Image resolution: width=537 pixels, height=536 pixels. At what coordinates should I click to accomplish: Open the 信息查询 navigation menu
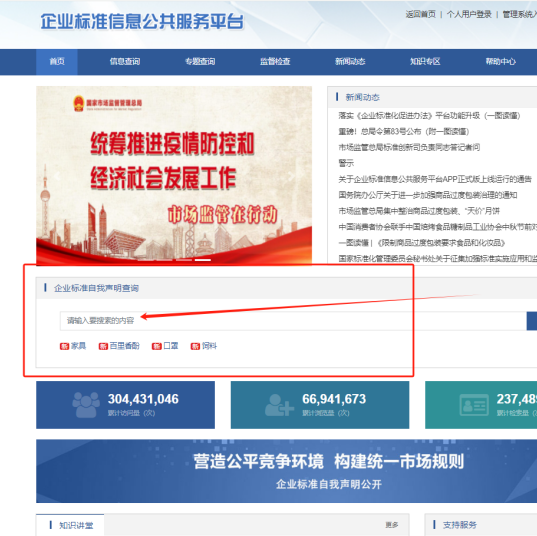[x=125, y=62]
